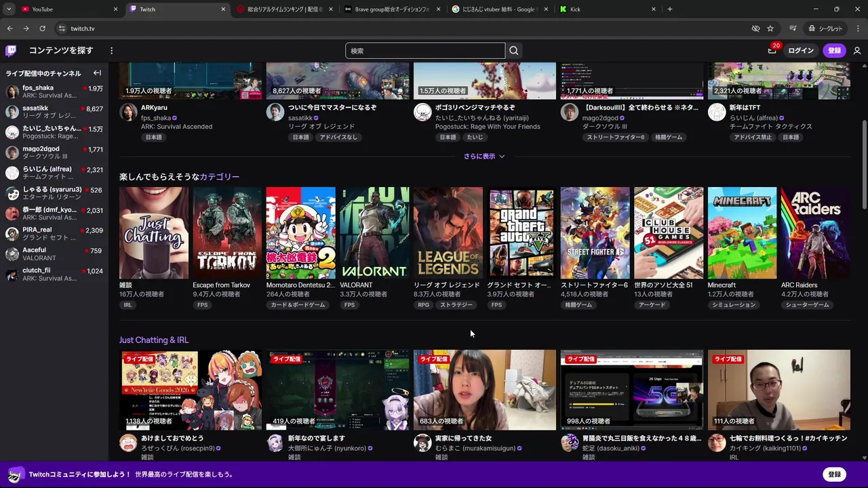This screenshot has height=488, width=868.
Task: Open the tab search dropdown arrow
Action: 9,9
